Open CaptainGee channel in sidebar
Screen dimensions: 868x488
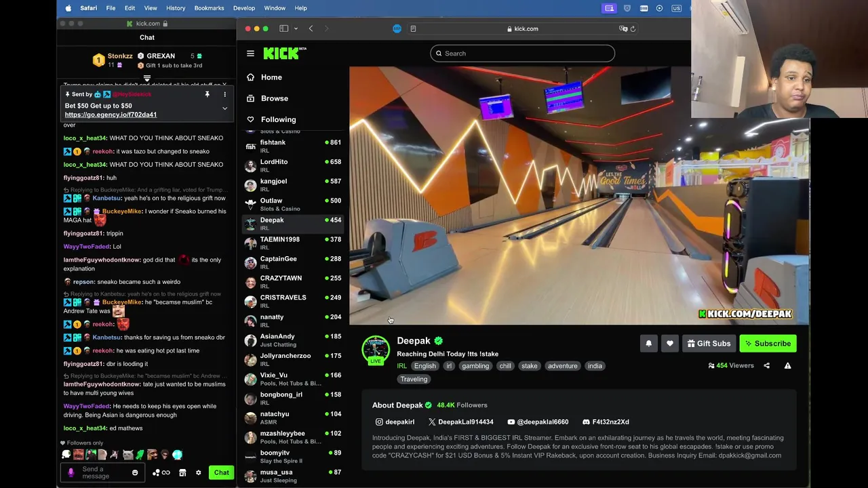(293, 262)
